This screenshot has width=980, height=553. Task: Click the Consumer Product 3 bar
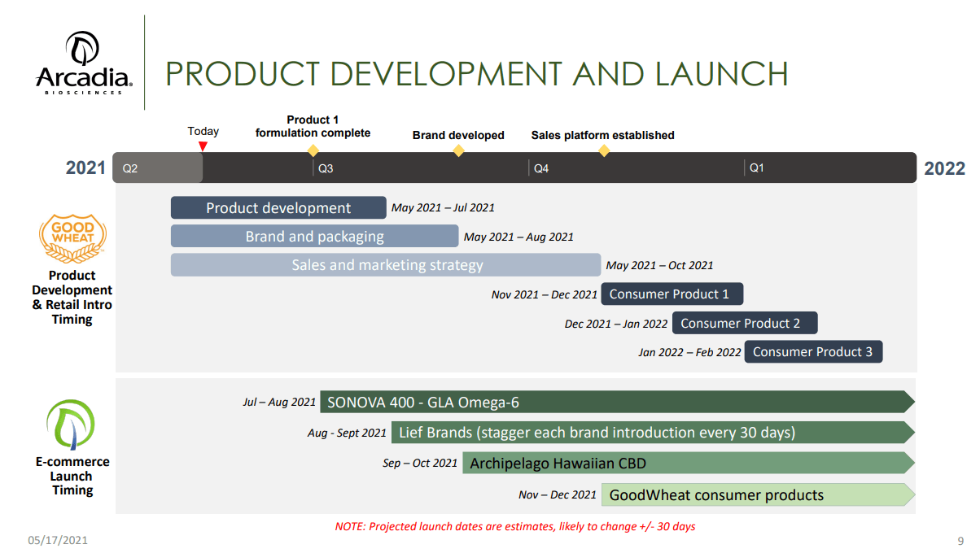coord(813,351)
